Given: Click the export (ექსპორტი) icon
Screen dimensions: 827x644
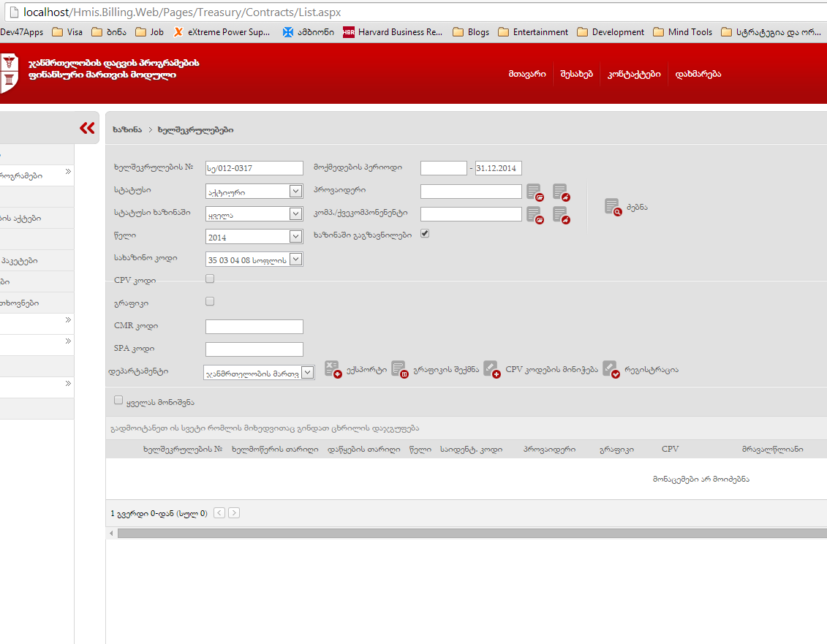Looking at the screenshot, I should click(x=333, y=370).
